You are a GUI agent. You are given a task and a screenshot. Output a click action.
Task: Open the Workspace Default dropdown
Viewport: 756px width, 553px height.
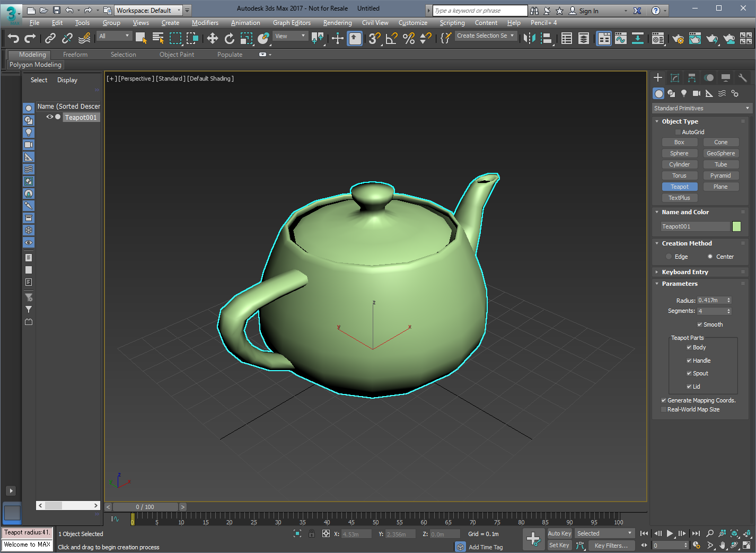pos(148,10)
